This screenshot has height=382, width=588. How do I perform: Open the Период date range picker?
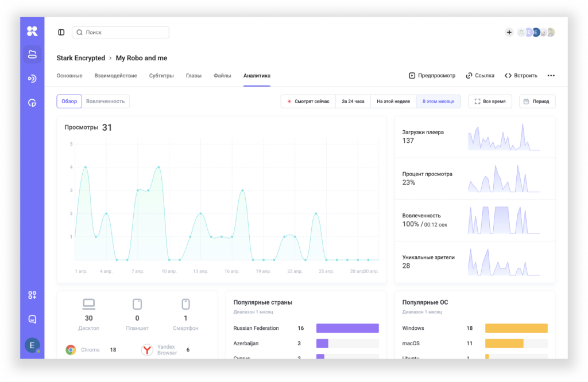pyautogui.click(x=537, y=102)
